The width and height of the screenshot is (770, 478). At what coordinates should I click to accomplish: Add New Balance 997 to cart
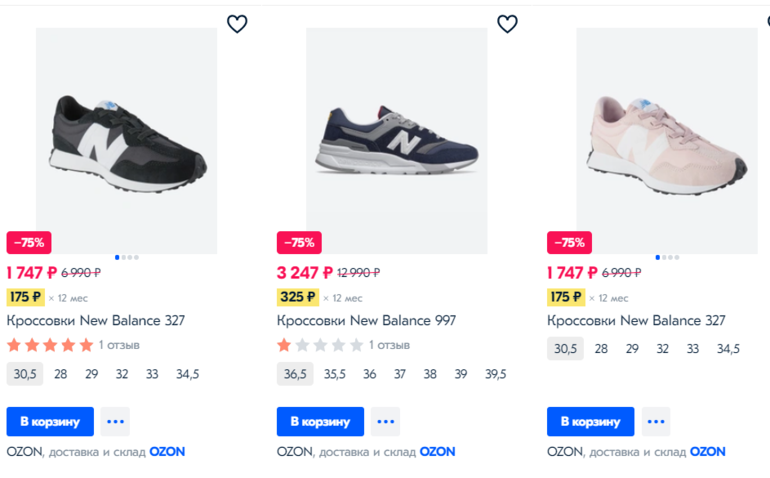pos(320,421)
